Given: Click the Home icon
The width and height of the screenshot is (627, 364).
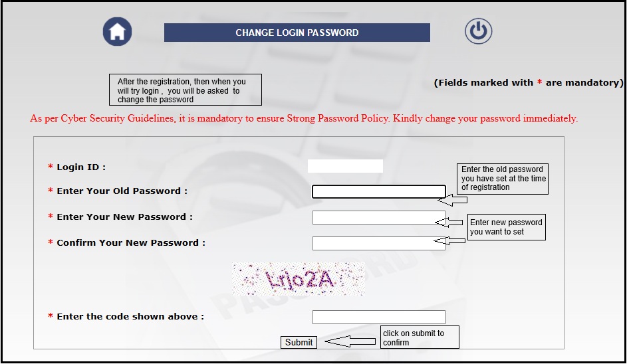Looking at the screenshot, I should tap(118, 31).
